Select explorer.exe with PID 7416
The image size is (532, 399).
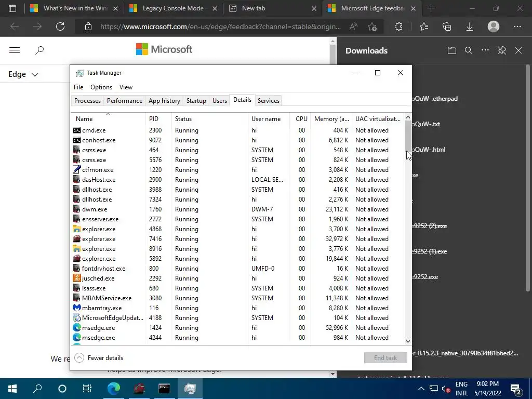click(237, 239)
